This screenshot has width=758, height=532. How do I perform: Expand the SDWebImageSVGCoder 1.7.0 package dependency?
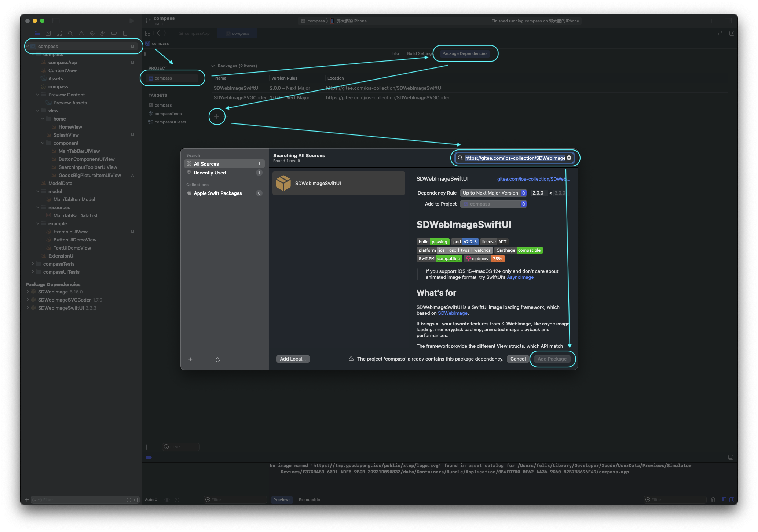[x=27, y=300]
